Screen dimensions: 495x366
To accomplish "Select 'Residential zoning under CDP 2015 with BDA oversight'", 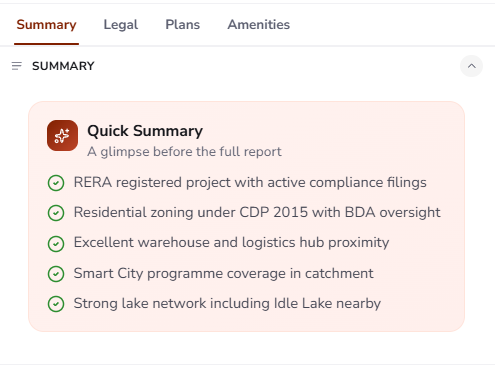I will point(257,213).
